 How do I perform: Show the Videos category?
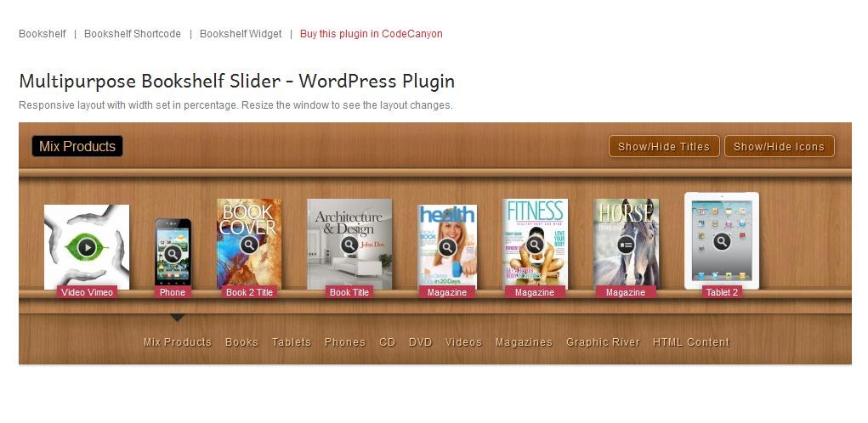pos(463,342)
